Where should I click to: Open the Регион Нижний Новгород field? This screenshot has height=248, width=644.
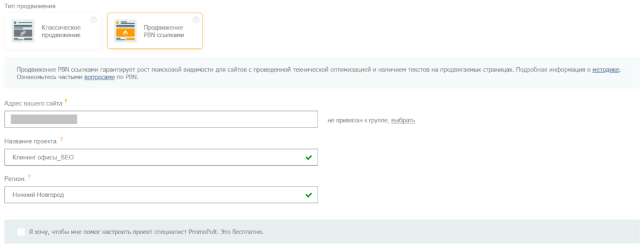(161, 195)
